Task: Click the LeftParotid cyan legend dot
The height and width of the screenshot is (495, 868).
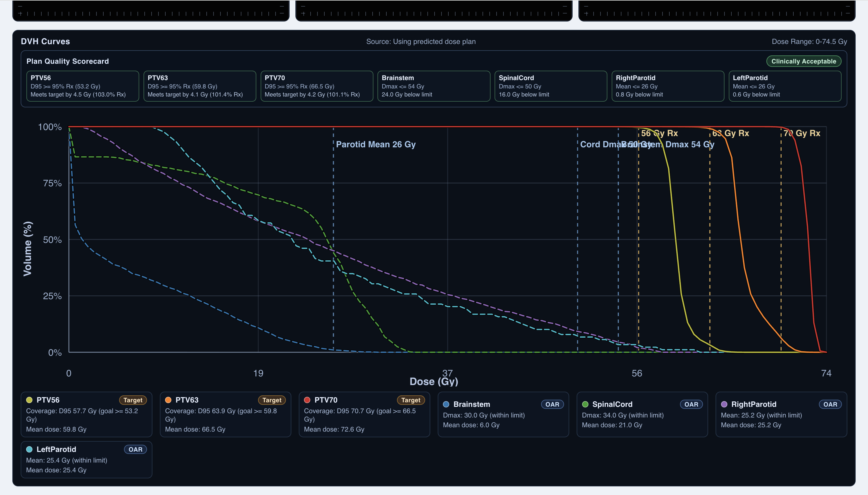Action: click(x=29, y=449)
